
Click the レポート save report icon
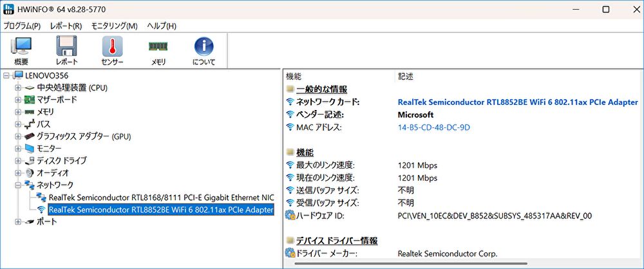66,50
